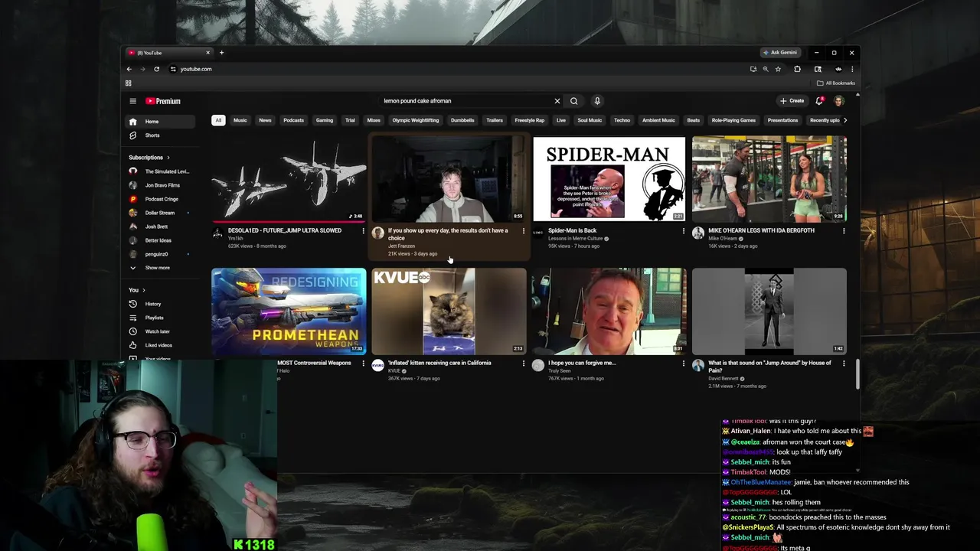Select the Podcasts filter chip

tap(293, 120)
